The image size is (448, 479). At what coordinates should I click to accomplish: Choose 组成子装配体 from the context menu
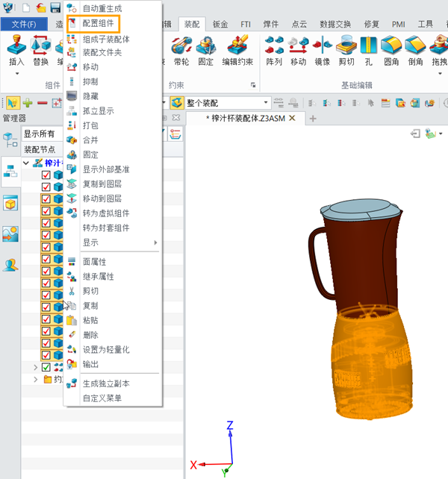pos(106,39)
